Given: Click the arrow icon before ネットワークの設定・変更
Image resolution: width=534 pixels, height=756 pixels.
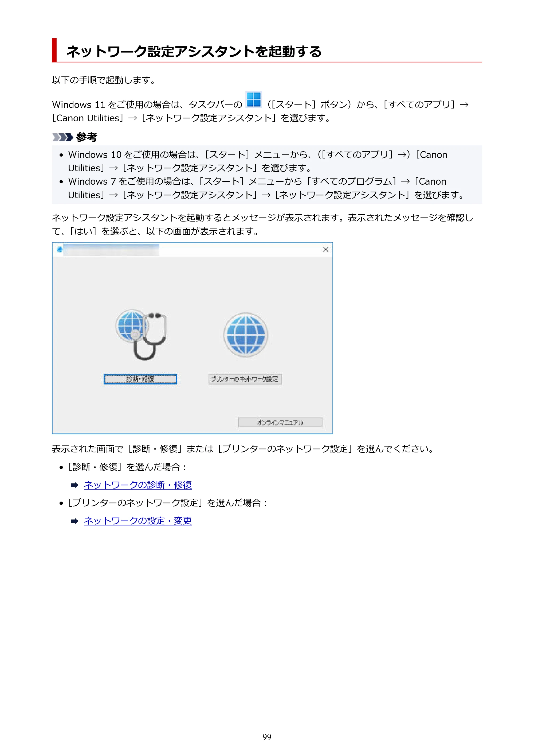Looking at the screenshot, I should (75, 521).
